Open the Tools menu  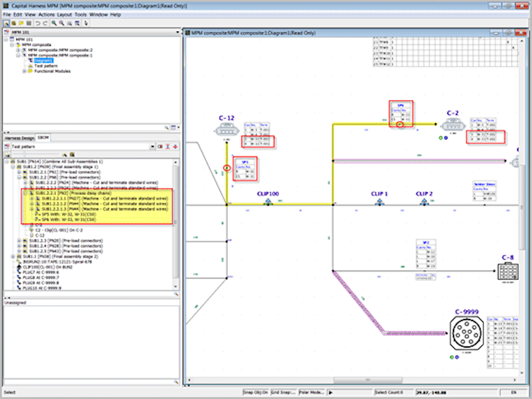tap(80, 14)
